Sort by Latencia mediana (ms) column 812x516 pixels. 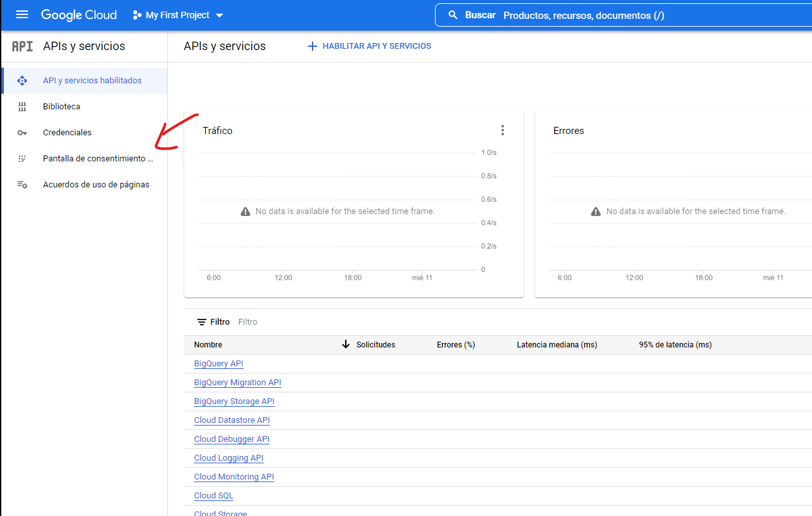click(557, 345)
